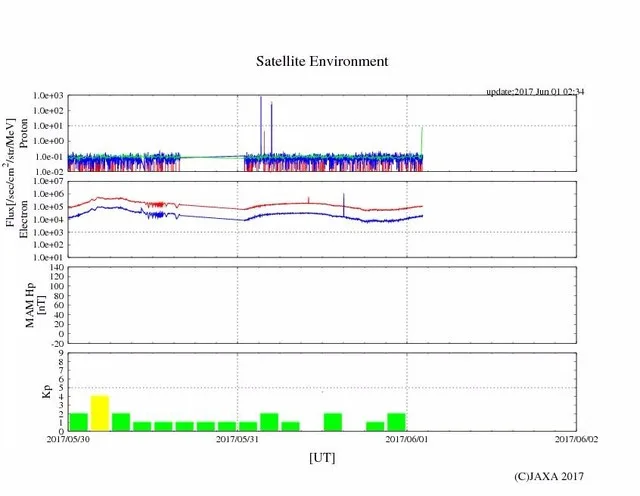Click the green proton spike after 2017/06/01

coord(423,140)
